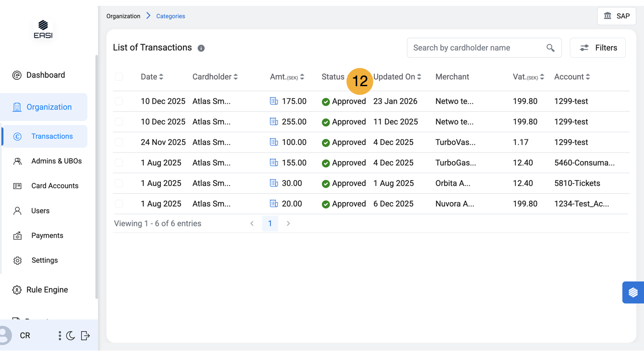The image size is (644, 351).
Task: Click the search magnifier icon
Action: tap(550, 48)
